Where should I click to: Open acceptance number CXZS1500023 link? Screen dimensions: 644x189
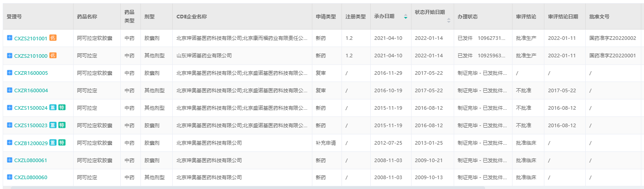(31, 126)
